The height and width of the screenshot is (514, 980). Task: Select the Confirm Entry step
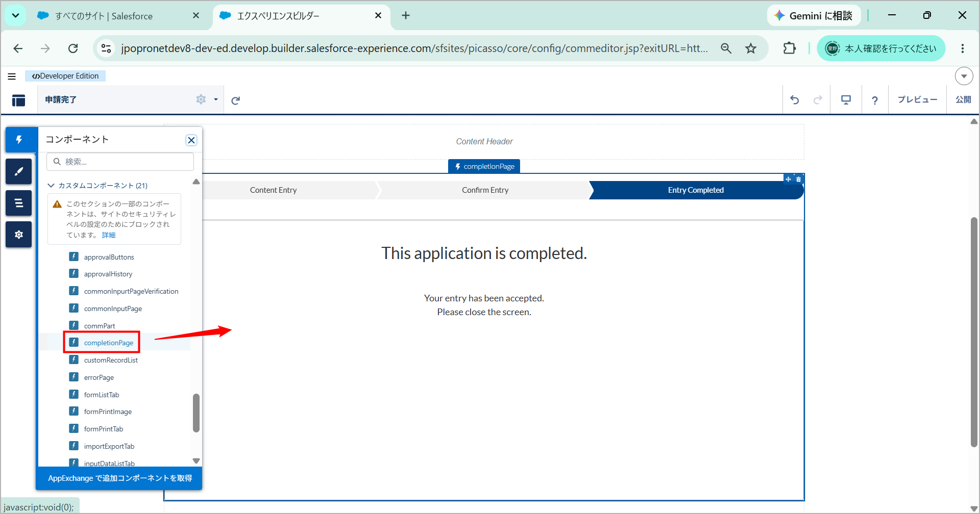(x=485, y=190)
